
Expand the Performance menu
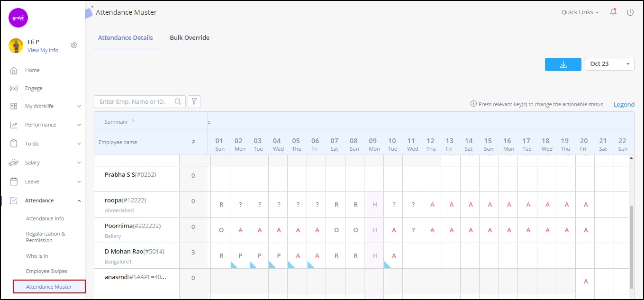click(x=79, y=125)
